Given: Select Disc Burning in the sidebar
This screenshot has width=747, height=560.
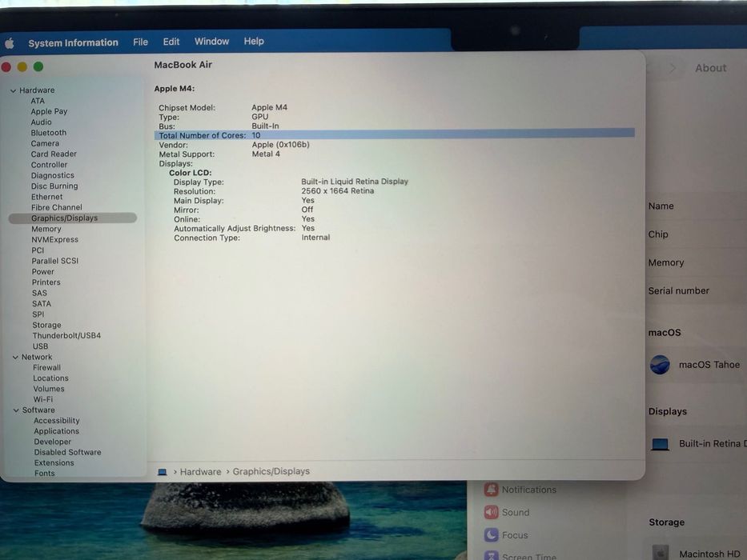Looking at the screenshot, I should (x=54, y=186).
